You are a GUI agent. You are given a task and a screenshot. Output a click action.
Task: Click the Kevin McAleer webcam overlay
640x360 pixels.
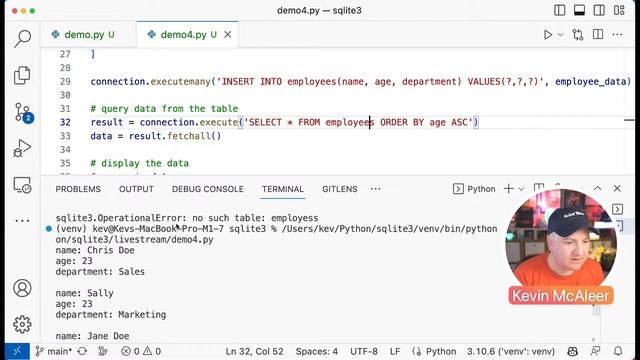[561, 247]
